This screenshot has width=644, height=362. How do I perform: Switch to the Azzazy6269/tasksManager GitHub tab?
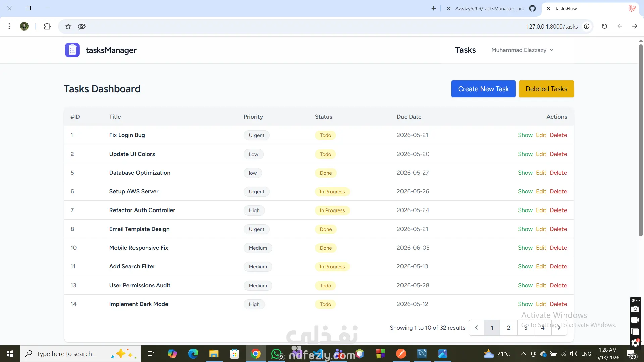[x=491, y=8]
